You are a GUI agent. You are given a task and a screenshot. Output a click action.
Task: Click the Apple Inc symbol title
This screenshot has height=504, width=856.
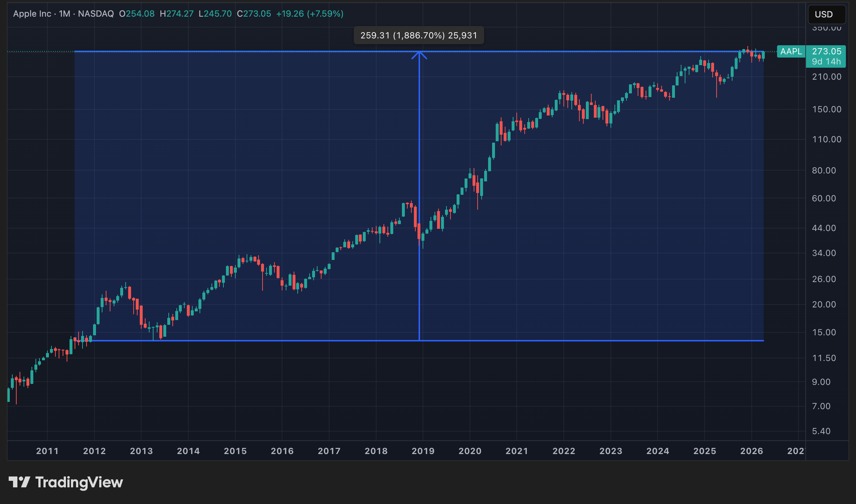click(32, 14)
